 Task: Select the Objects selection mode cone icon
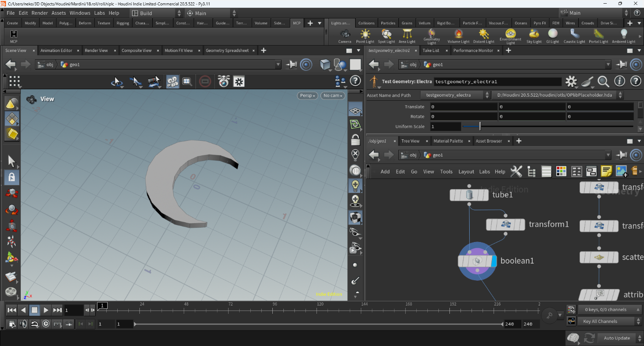(x=12, y=104)
